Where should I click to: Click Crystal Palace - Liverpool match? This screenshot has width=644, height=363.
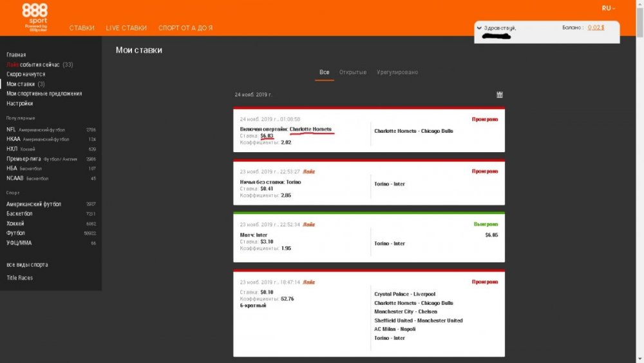pyautogui.click(x=404, y=294)
